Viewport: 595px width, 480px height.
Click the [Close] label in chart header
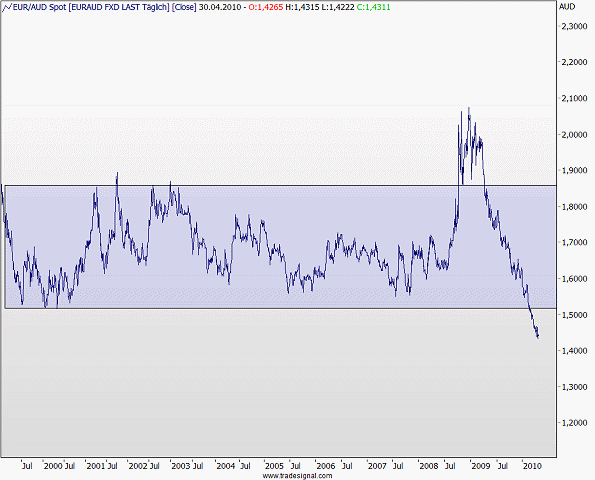(x=184, y=7)
